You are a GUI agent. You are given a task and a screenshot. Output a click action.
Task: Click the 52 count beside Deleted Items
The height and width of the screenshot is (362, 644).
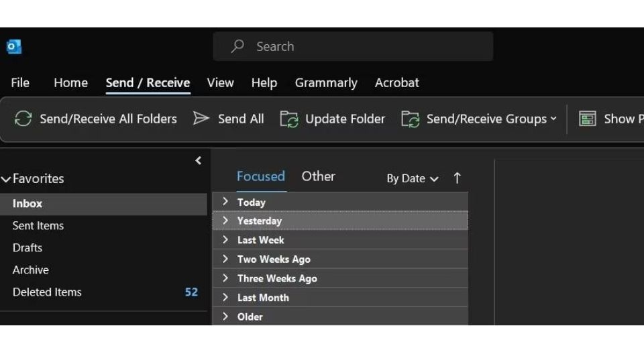pos(191,292)
